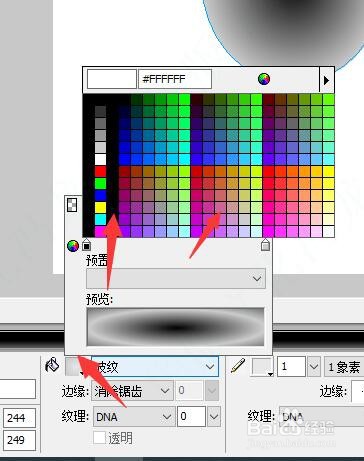364x461 pixels.
Task: Open the 消除锯齿 edge dropdown
Action: tap(132, 390)
